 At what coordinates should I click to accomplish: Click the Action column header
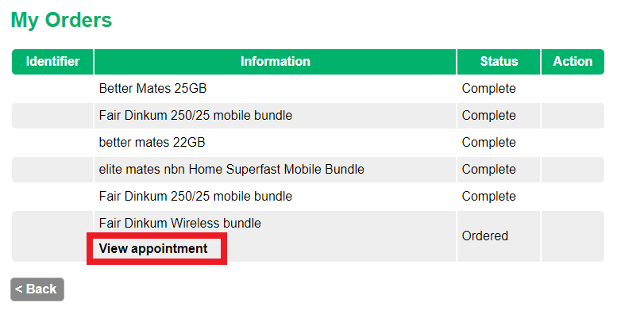pyautogui.click(x=573, y=62)
